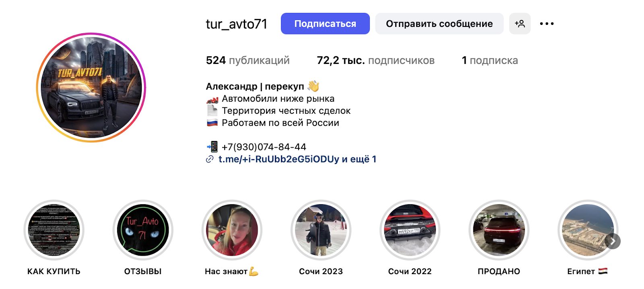This screenshot has width=644, height=289.
Task: View the 1 подписка list
Action: pos(490,60)
